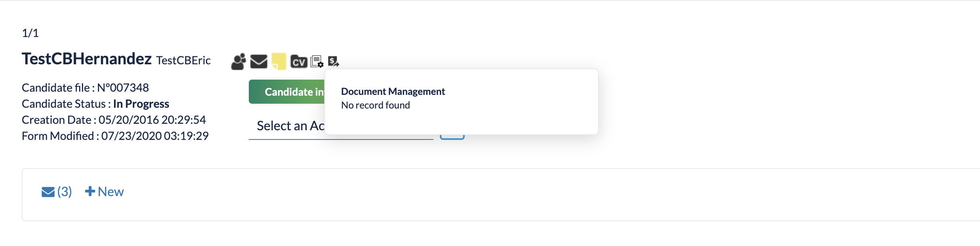980x246 pixels.
Task: Click the Form Modified timestamp line
Action: coord(115,136)
